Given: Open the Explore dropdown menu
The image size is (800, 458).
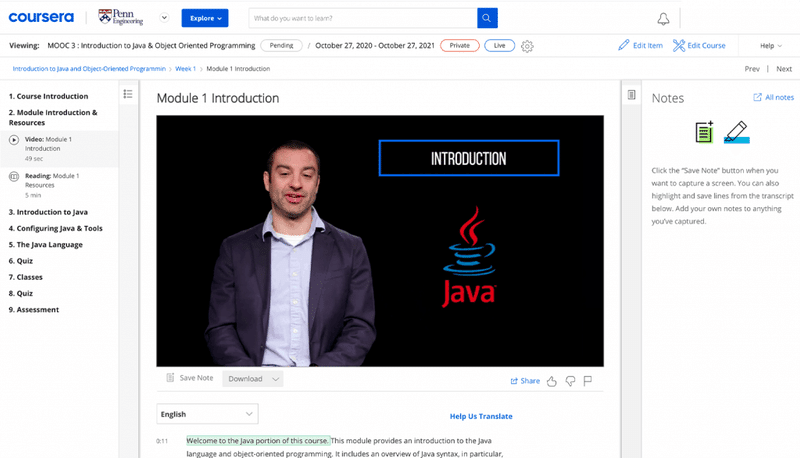Looking at the screenshot, I should pos(205,18).
